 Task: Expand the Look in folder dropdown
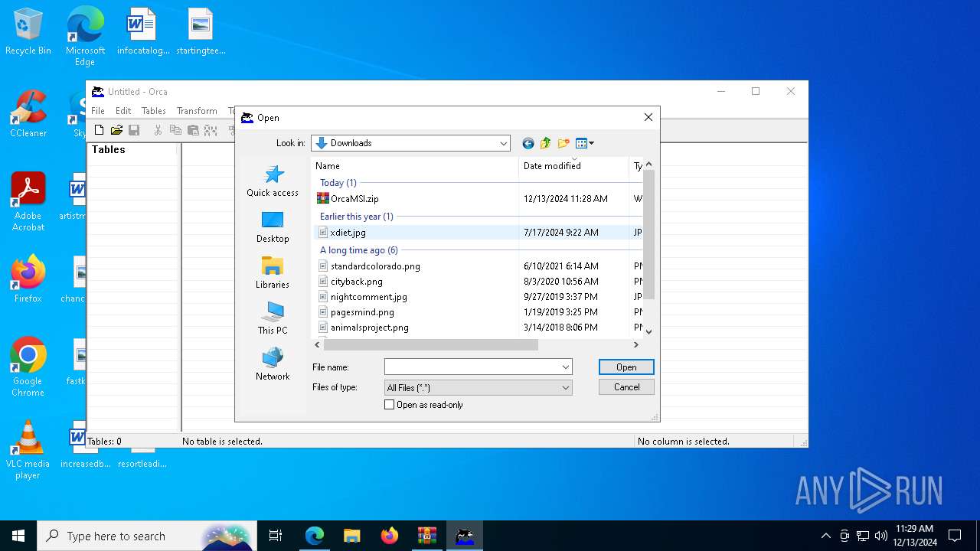(x=503, y=143)
